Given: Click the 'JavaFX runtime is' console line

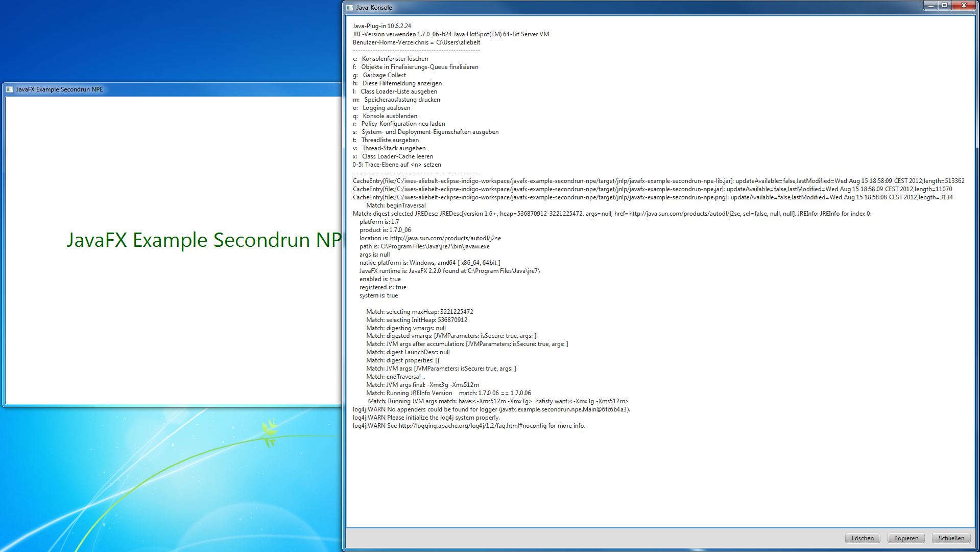Looking at the screenshot, I should point(449,271).
